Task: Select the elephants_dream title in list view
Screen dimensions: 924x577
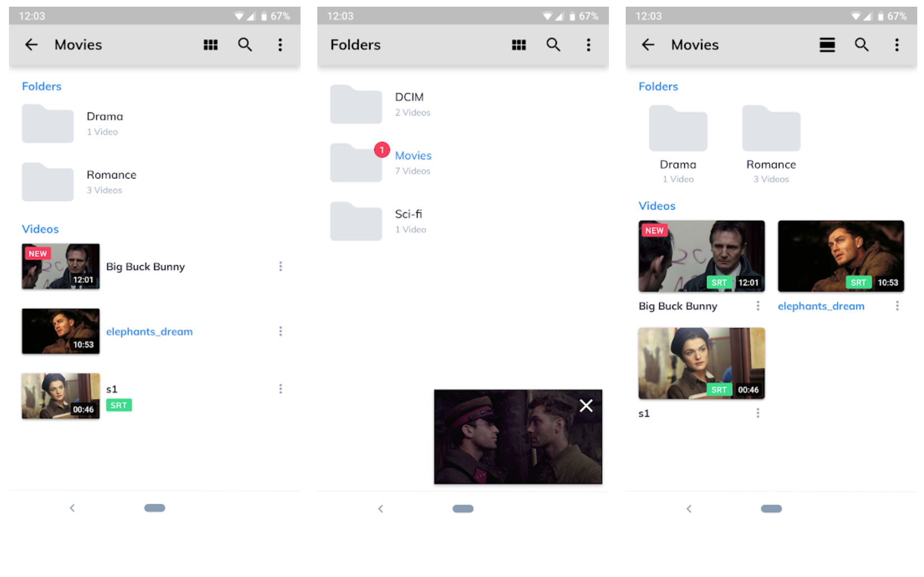Action: click(x=149, y=332)
